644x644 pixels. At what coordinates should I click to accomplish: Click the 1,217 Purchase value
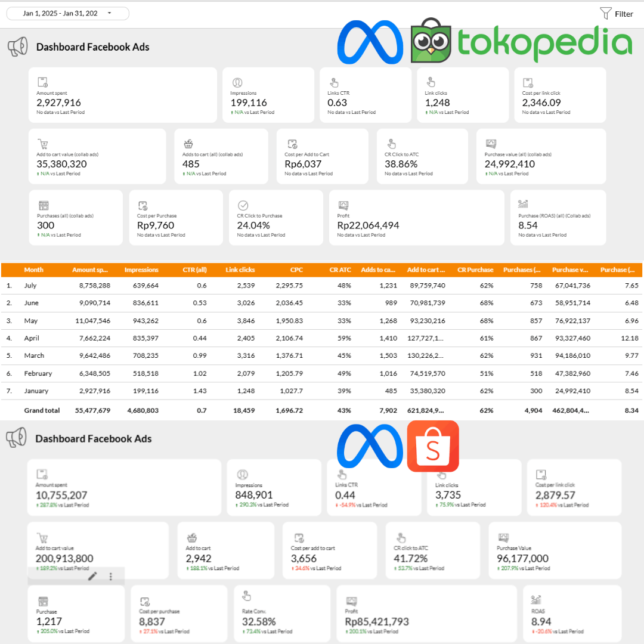(49, 622)
